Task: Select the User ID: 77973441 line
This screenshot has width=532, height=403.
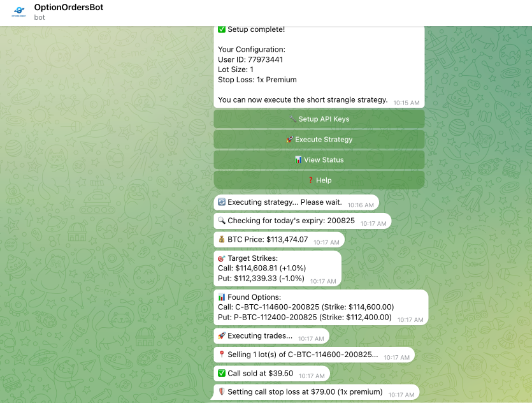Action: coord(250,59)
